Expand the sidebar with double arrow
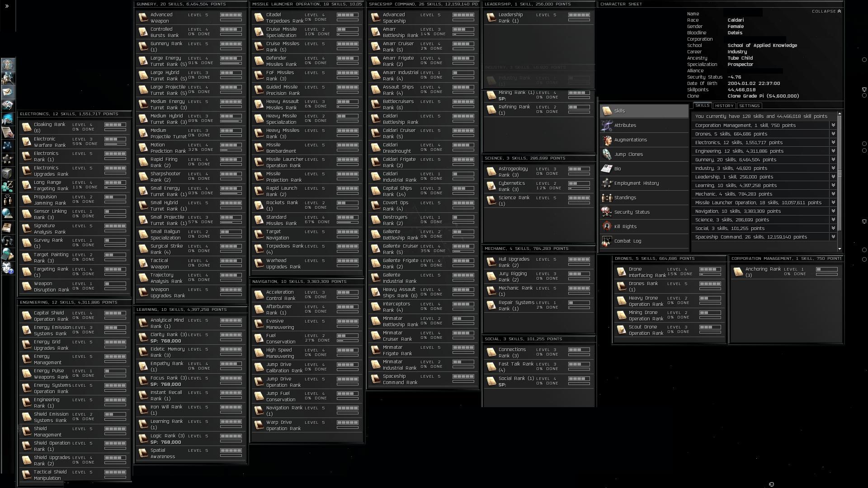This screenshot has height=488, width=868. click(x=7, y=6)
